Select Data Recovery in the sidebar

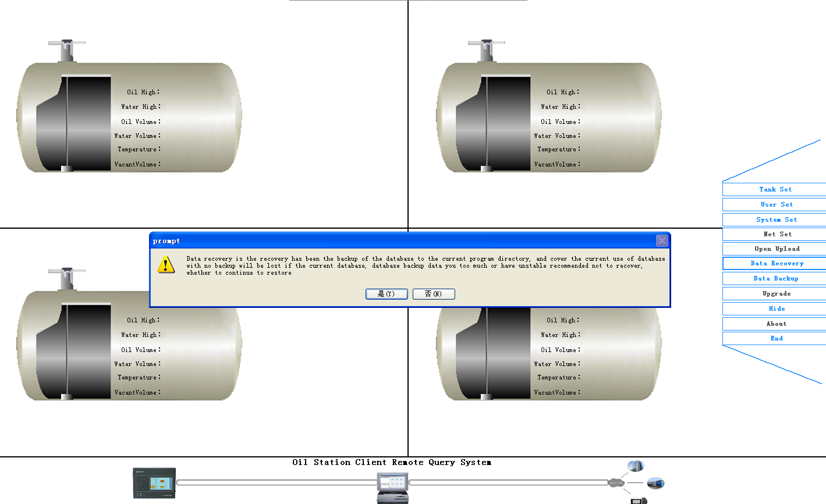(x=775, y=263)
